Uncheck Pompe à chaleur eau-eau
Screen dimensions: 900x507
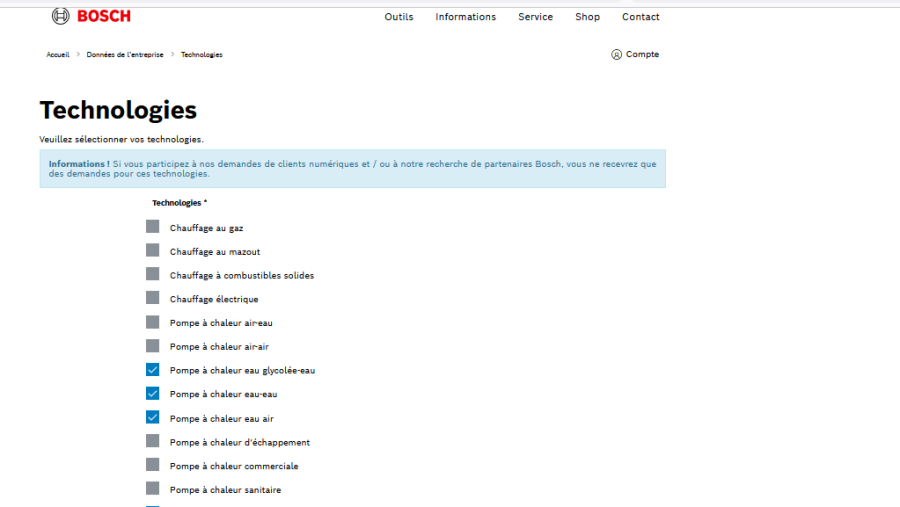pyautogui.click(x=152, y=393)
